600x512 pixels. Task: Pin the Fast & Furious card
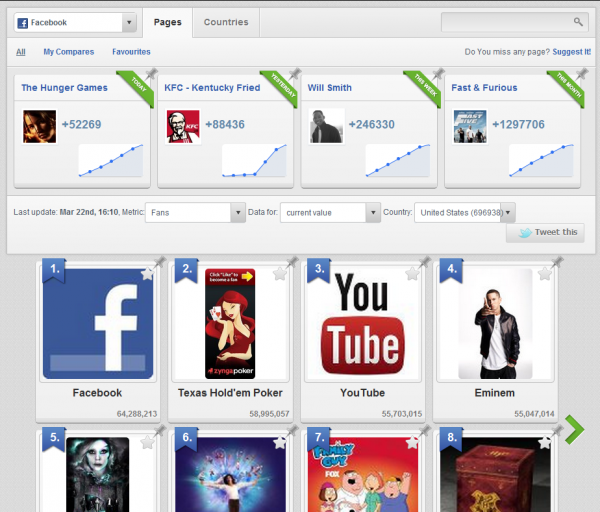582,73
